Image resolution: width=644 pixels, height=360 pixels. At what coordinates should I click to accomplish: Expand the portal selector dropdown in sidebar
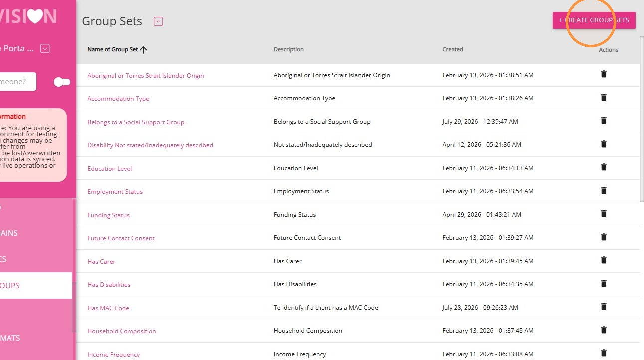coord(45,48)
